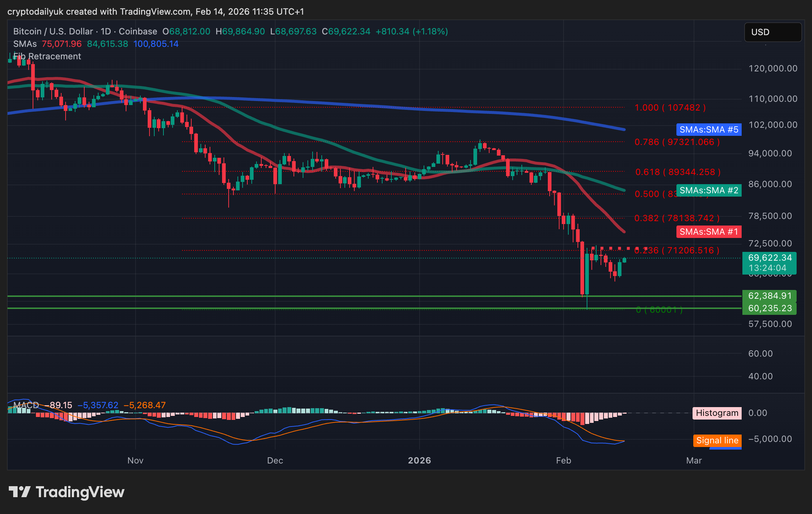Click the orange Signal line label
812x514 pixels.
pos(717,440)
